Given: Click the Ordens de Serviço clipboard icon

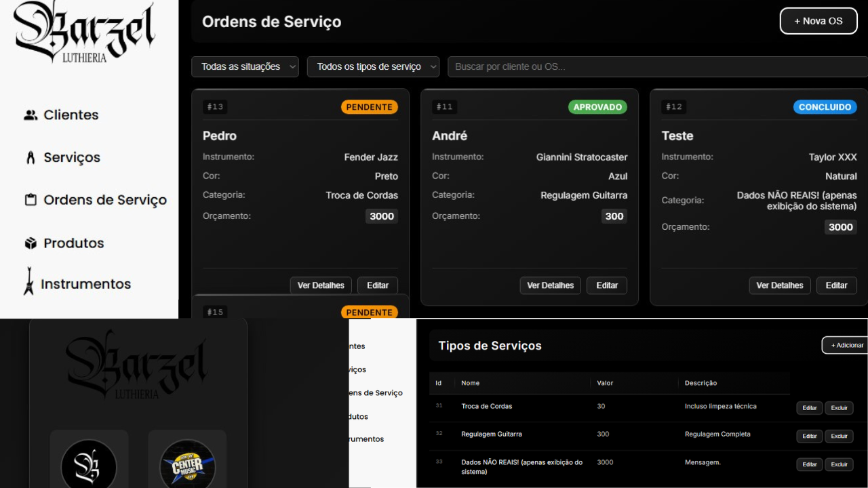Looking at the screenshot, I should point(31,201).
